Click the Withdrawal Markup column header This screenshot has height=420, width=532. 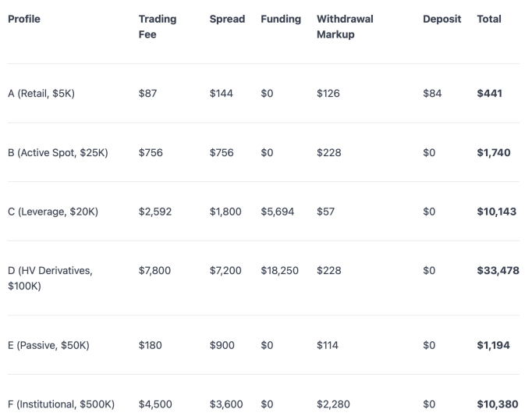point(345,27)
